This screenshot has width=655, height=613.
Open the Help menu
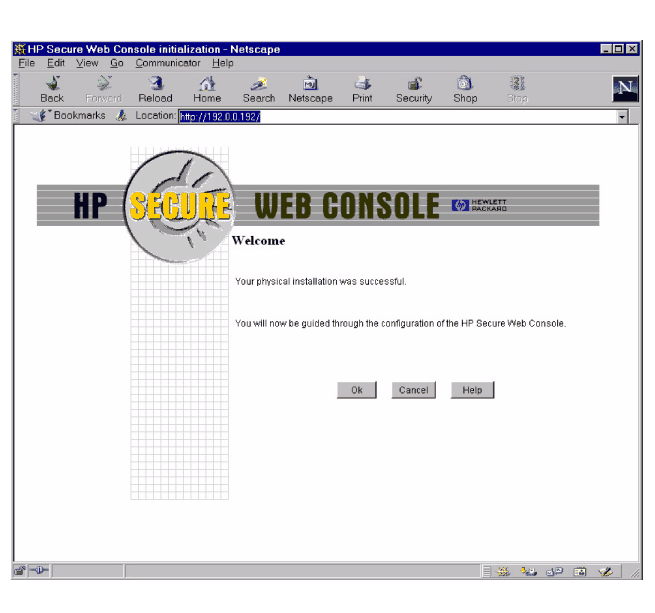223,63
